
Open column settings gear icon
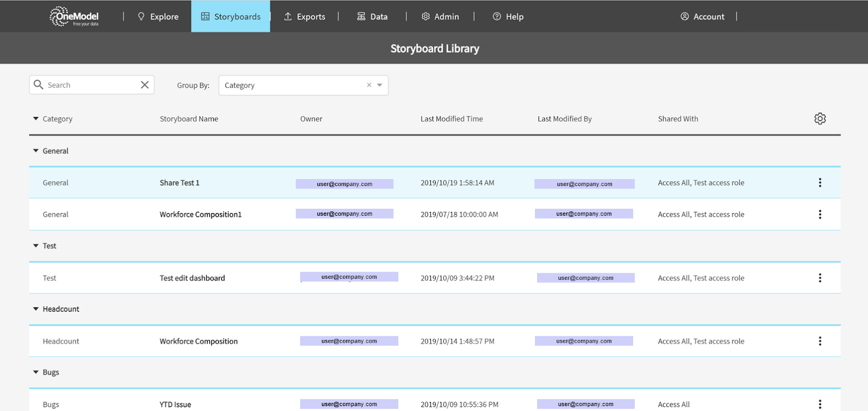click(820, 119)
